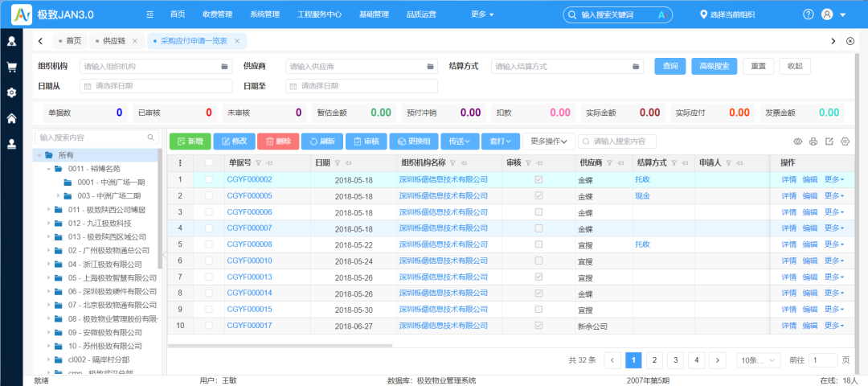Open the gear icon in left sidebar
Image resolution: width=868 pixels, height=386 pixels.
[x=11, y=92]
